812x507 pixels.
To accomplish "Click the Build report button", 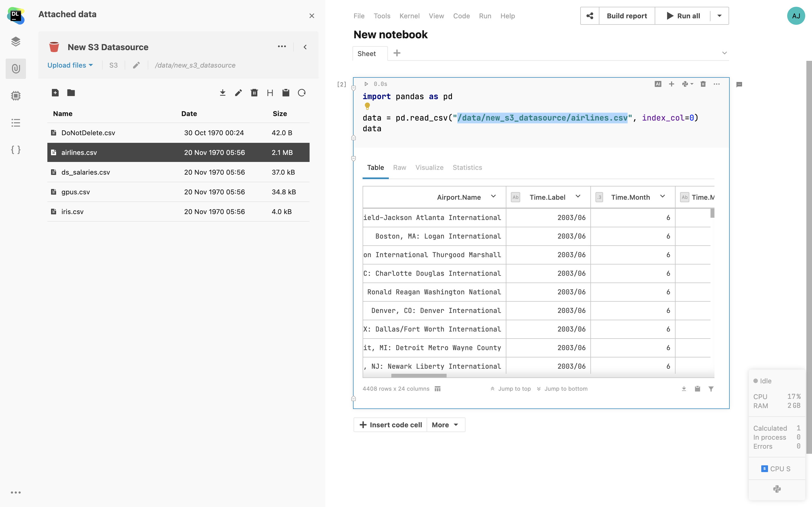I will pyautogui.click(x=626, y=16).
